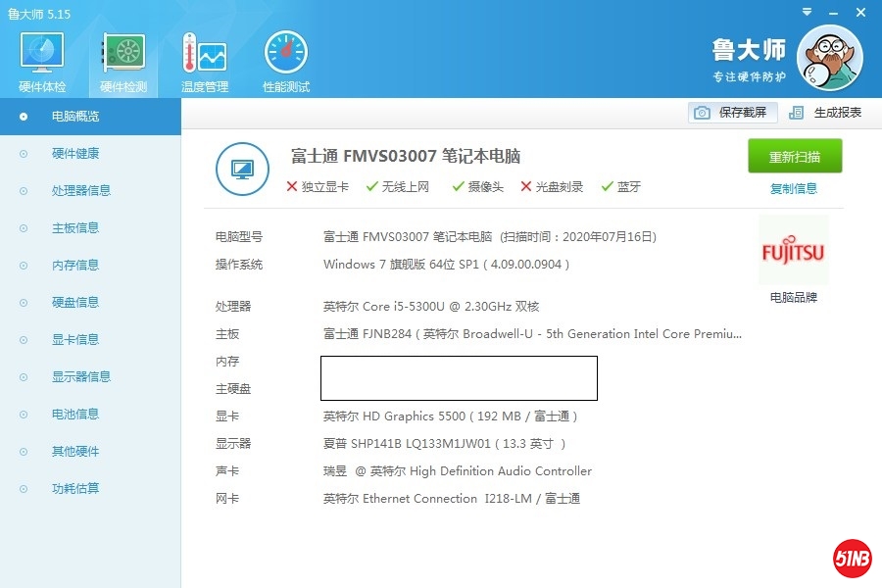Switch to 硬件健康 in the sidebar

pos(75,154)
